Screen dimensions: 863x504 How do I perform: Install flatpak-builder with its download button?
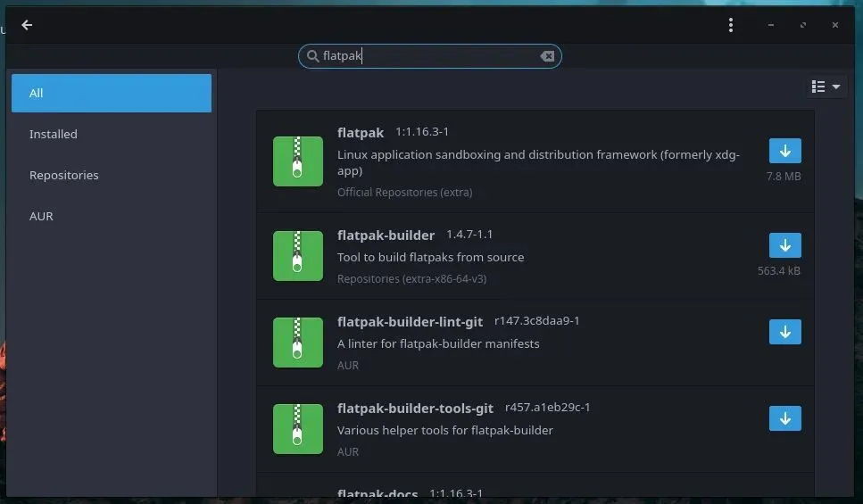(x=784, y=245)
